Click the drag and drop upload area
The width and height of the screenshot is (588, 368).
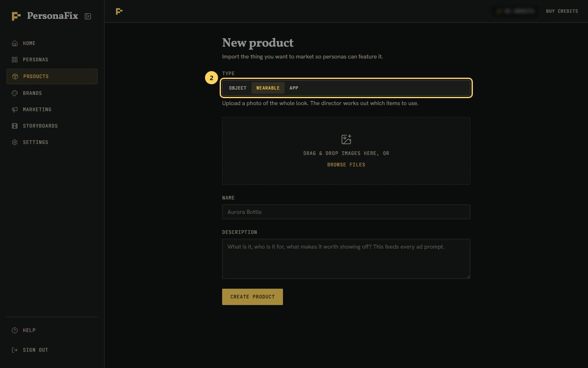(346, 151)
